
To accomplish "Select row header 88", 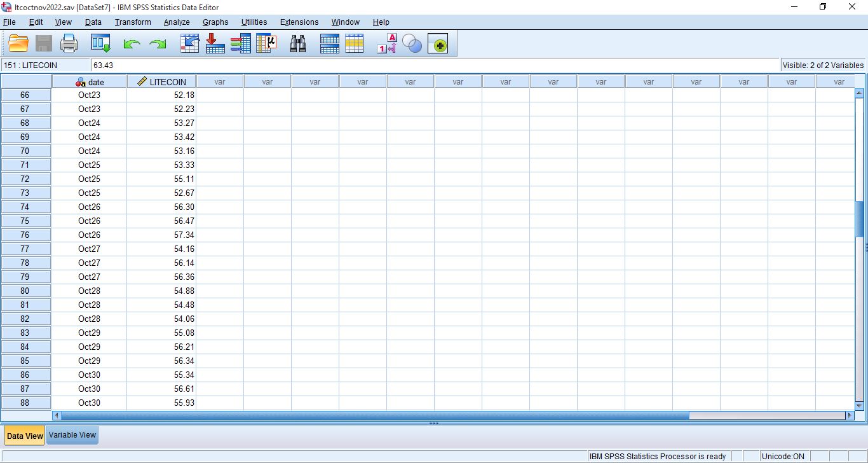I will pos(25,403).
